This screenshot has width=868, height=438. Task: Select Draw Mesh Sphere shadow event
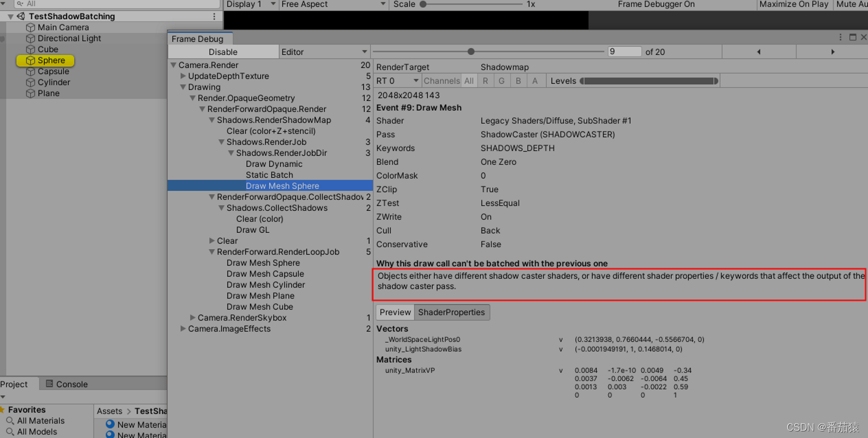click(x=270, y=186)
